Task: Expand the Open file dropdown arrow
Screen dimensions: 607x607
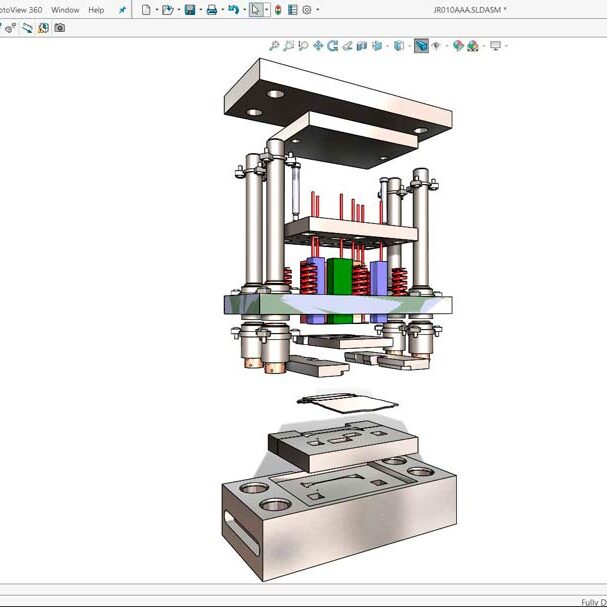Action: point(177,10)
